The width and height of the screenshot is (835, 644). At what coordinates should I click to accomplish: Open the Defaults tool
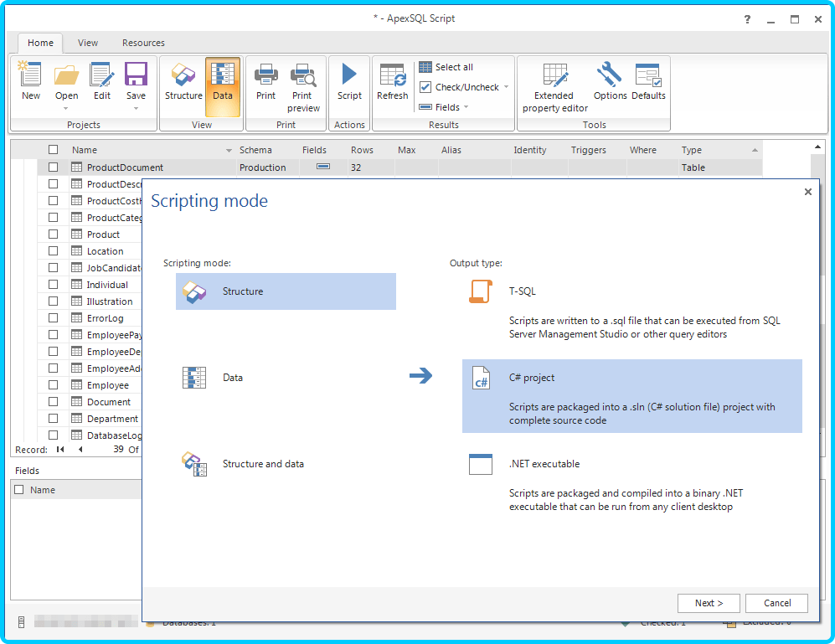coord(648,81)
